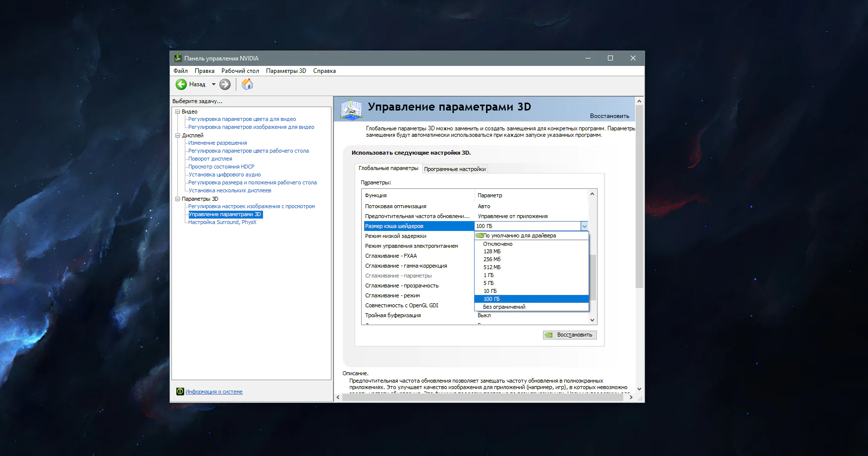Click the NVIDIA icon beside 'По умолчанию для драйвера'
868x456 pixels.
(x=479, y=235)
